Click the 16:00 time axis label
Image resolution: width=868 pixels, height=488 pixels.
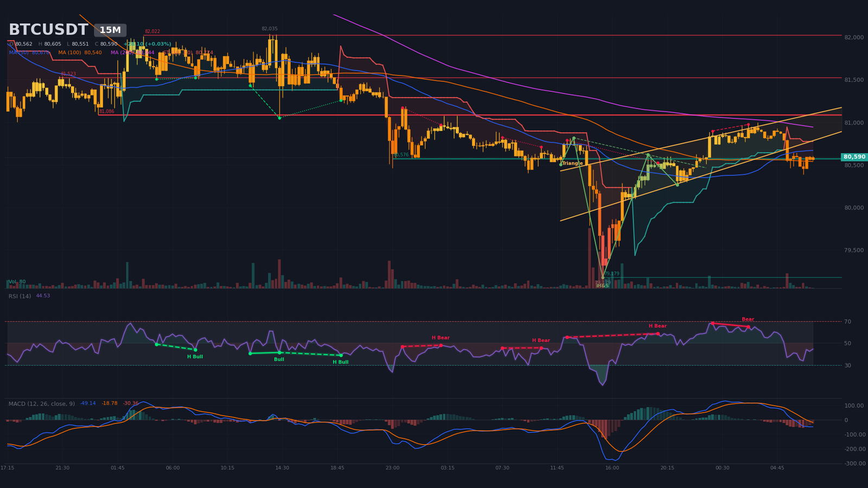[612, 468]
